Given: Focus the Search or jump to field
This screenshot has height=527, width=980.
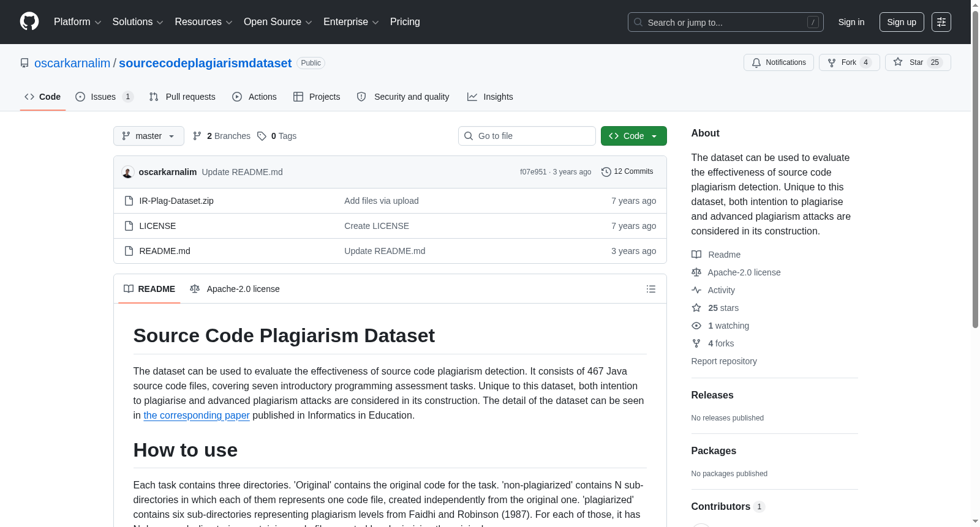Looking at the screenshot, I should tap(726, 22).
